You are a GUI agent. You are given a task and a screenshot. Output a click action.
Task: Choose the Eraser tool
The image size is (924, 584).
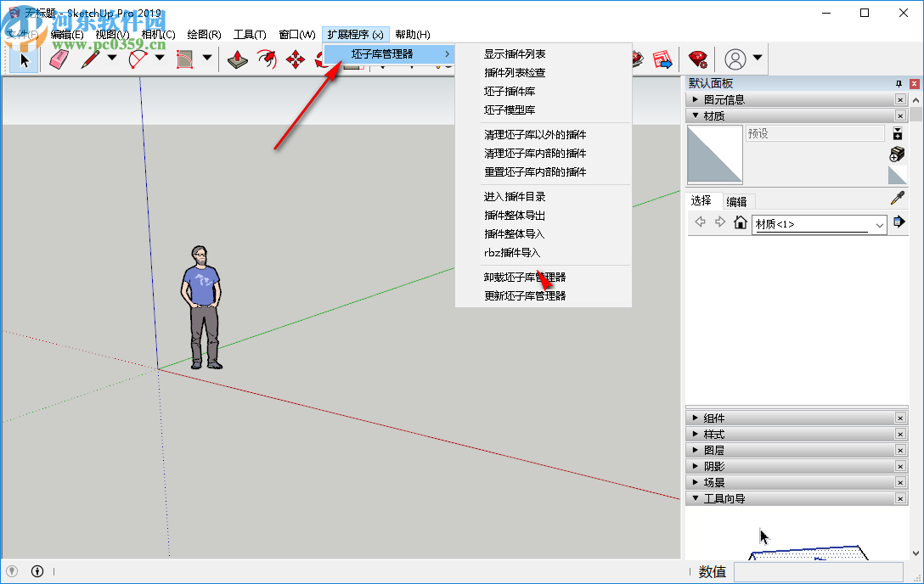coord(59,59)
